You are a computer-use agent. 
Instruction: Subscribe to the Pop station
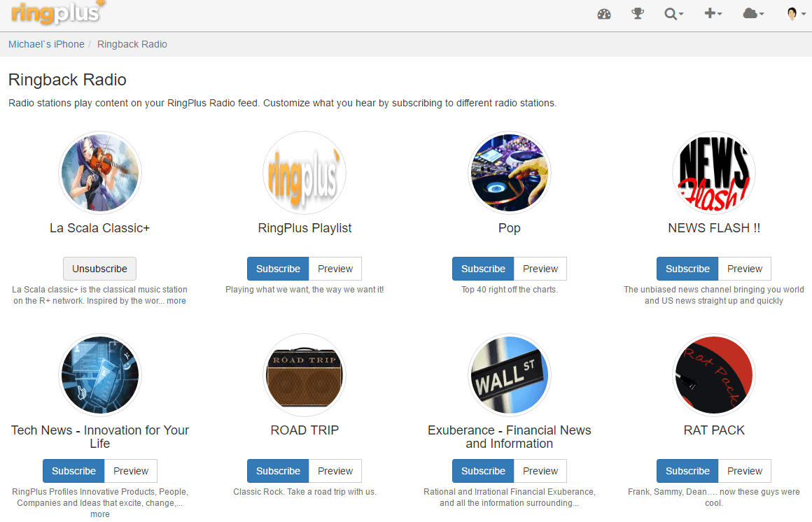483,269
